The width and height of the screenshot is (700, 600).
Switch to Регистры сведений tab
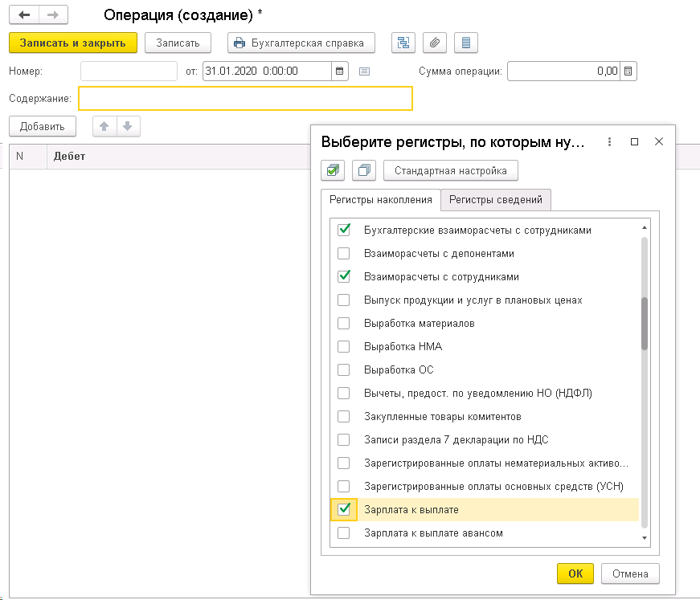(495, 200)
